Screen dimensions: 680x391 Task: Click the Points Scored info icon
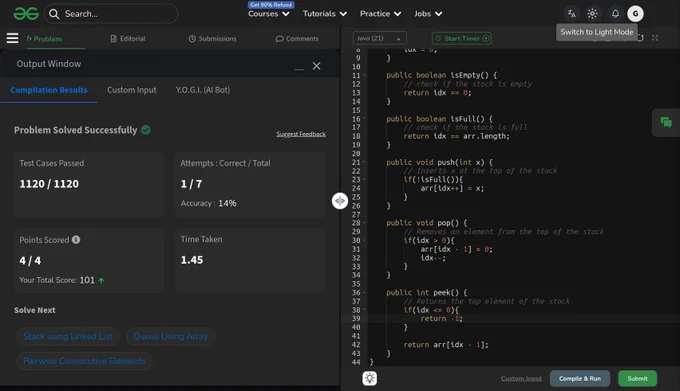76,240
